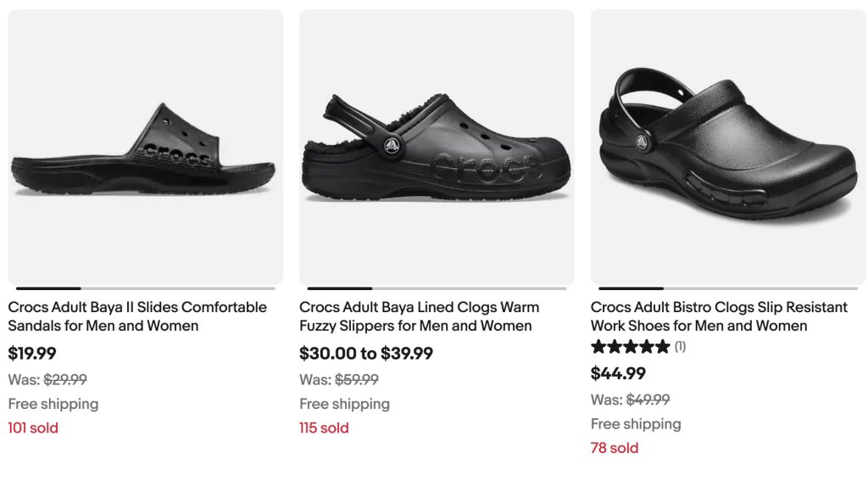Click the $19.99 price

point(32,354)
